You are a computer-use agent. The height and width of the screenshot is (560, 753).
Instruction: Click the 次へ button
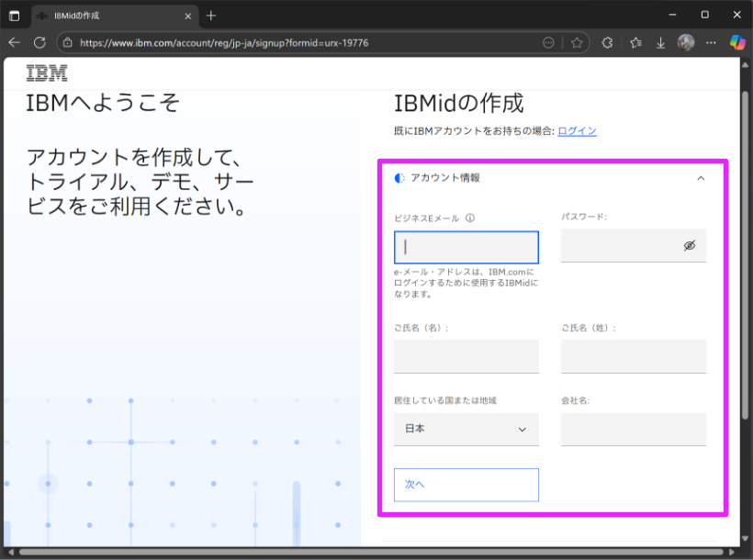click(466, 485)
